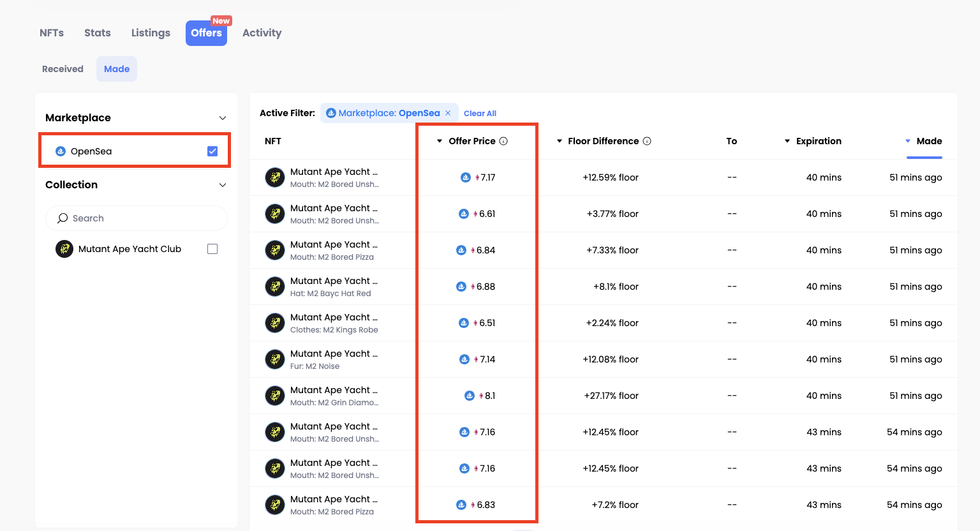Click OpenSea icon next to 7.14 price
The image size is (980, 531).
coord(464,359)
